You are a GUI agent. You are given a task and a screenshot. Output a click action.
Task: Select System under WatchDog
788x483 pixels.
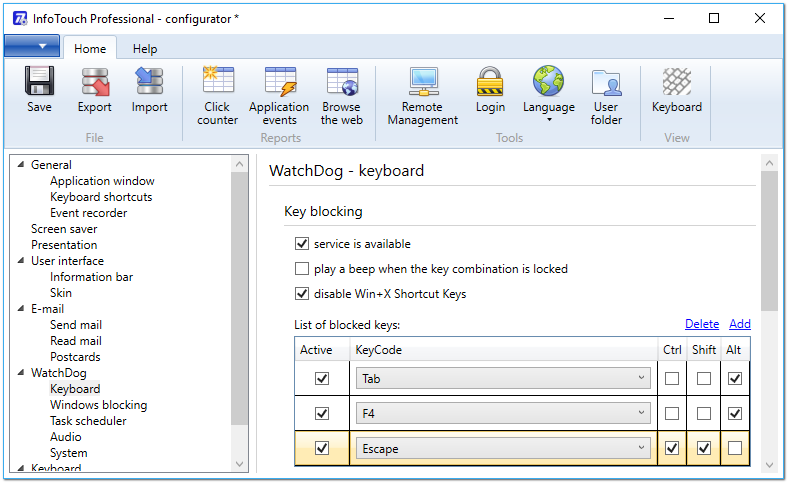coord(69,453)
